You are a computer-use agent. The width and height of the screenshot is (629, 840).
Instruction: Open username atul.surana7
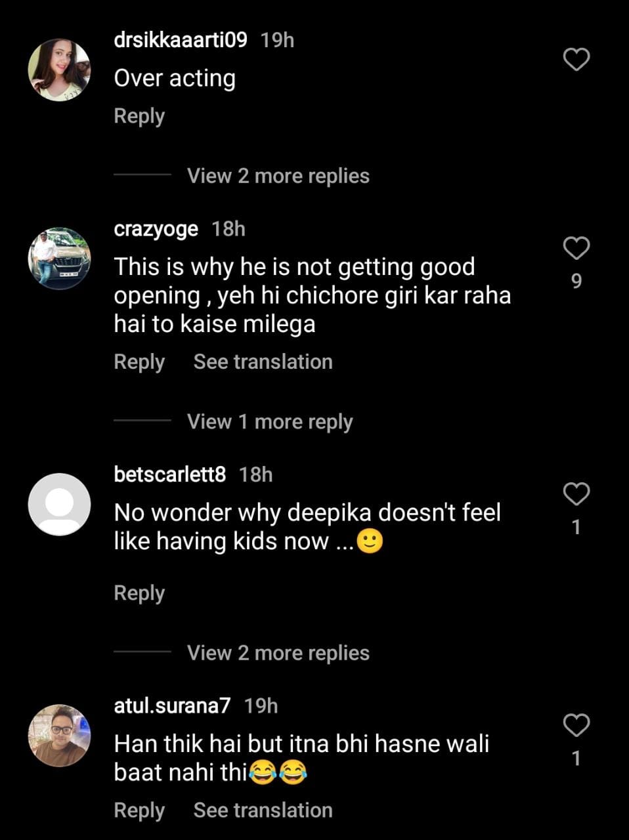(x=172, y=706)
